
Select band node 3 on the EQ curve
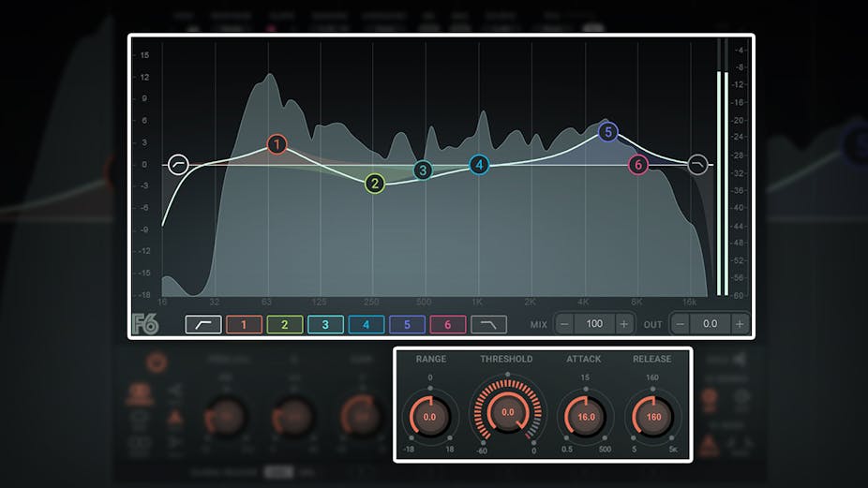pyautogui.click(x=423, y=170)
